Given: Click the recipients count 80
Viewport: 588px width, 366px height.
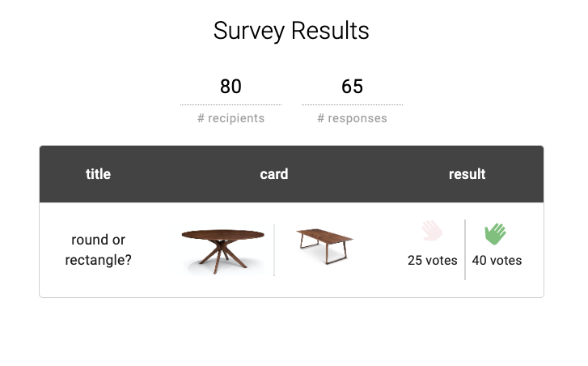Looking at the screenshot, I should click(231, 87).
